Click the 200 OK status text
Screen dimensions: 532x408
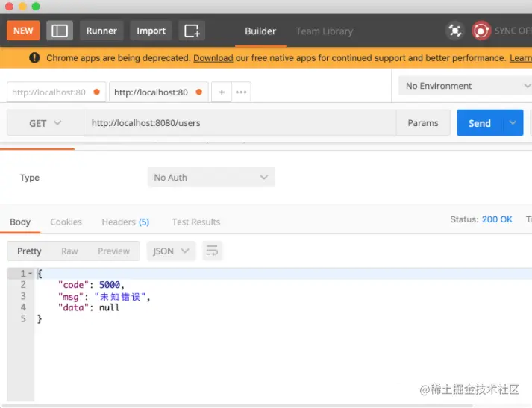click(x=497, y=219)
